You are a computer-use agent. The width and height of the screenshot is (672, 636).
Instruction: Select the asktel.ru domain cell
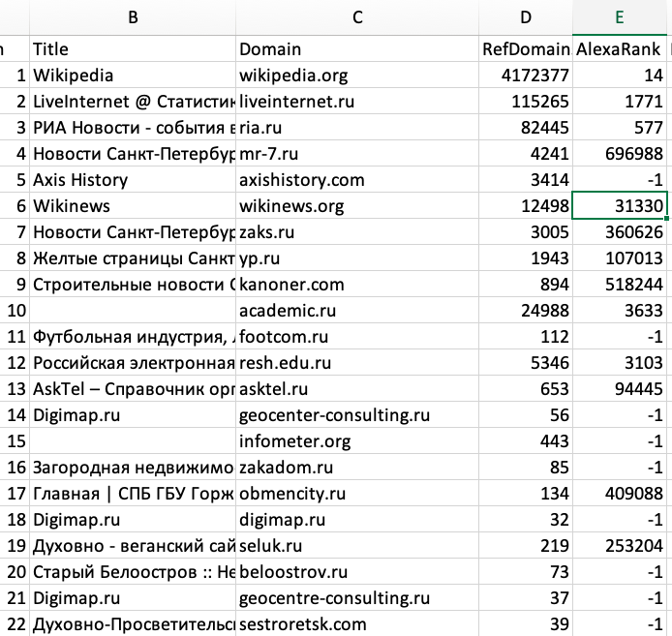pyautogui.click(x=357, y=389)
